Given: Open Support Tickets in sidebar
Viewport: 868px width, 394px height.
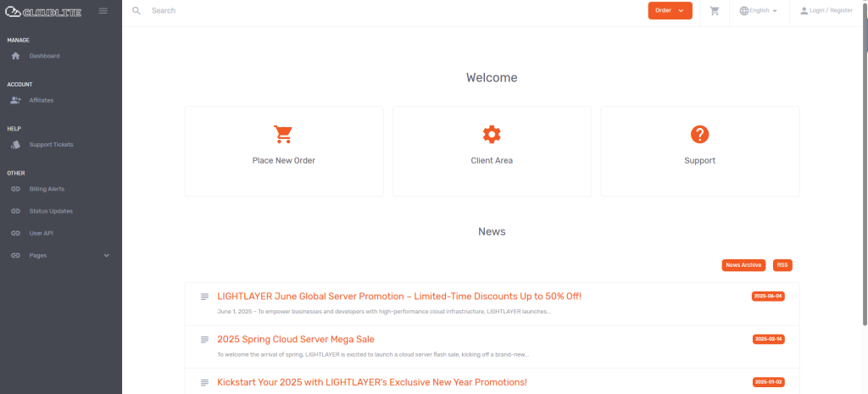Looking at the screenshot, I should point(51,145).
